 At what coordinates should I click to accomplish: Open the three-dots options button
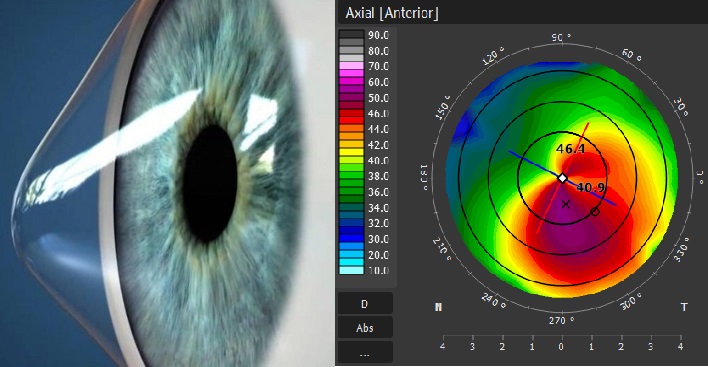pyautogui.click(x=365, y=352)
